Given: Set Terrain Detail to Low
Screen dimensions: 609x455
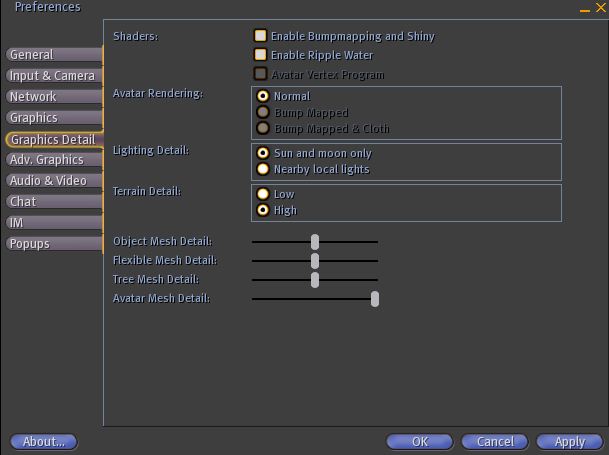Looking at the screenshot, I should pyautogui.click(x=263, y=194).
